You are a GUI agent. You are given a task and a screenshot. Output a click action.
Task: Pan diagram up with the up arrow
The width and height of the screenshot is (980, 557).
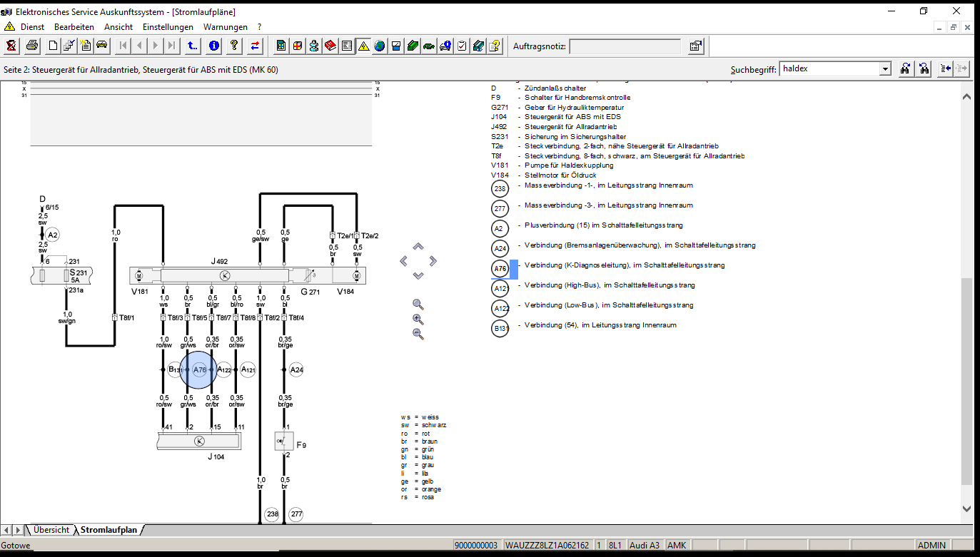[x=418, y=247]
